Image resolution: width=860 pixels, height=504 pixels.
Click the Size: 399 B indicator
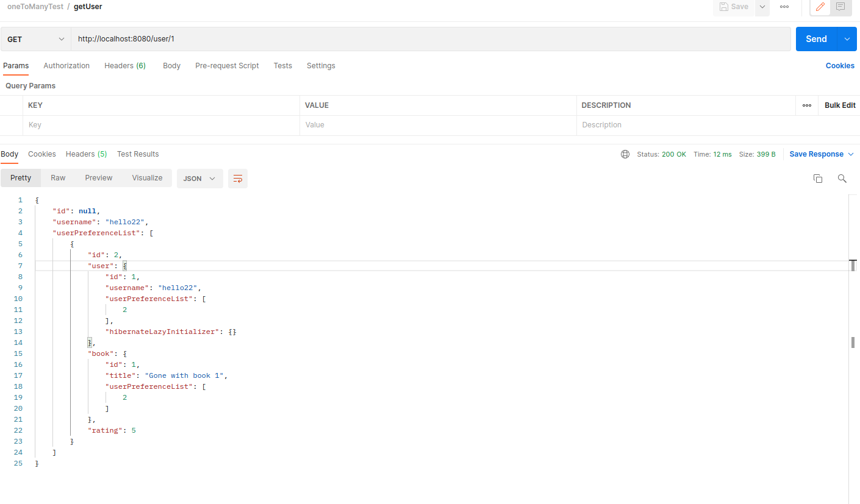(x=757, y=154)
